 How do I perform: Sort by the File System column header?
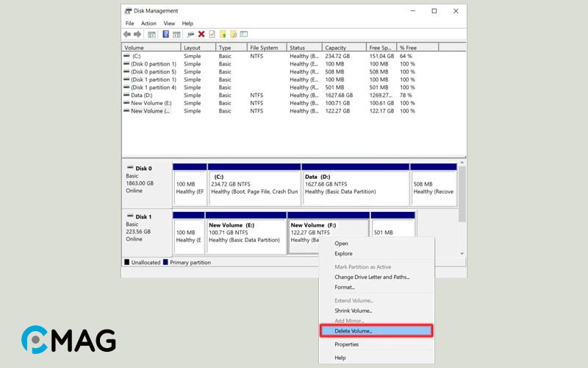[267, 48]
